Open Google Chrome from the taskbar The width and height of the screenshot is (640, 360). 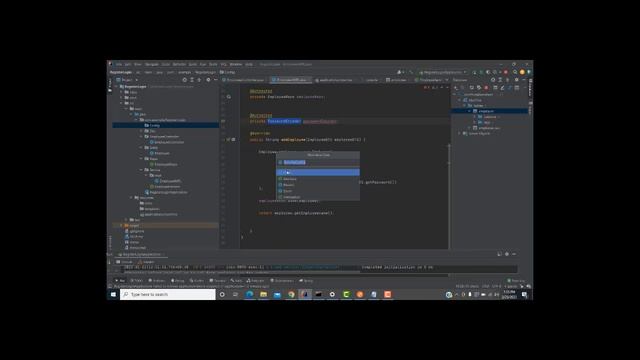point(291,294)
